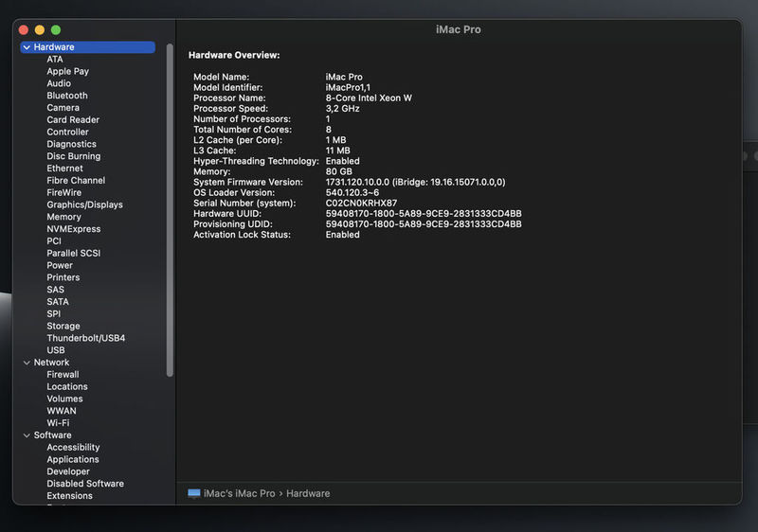Open the SPI hardware entry
Viewport: 758px width, 532px height.
(x=54, y=313)
